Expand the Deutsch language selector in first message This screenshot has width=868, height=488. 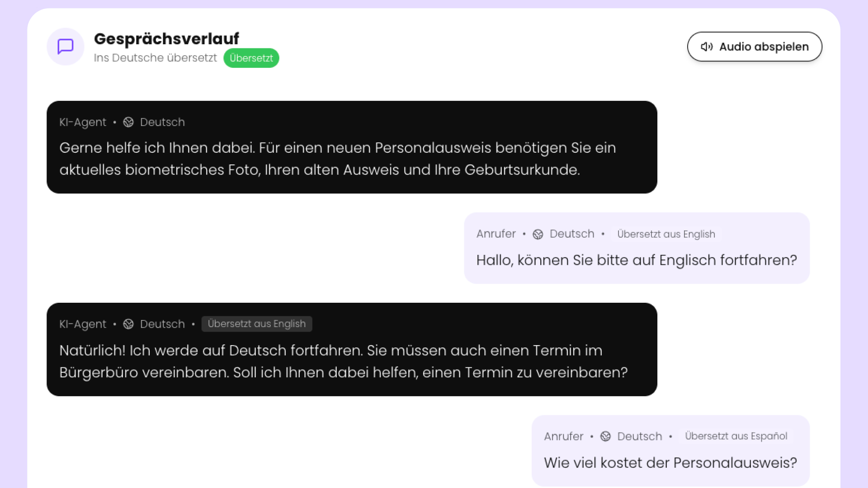pos(162,122)
